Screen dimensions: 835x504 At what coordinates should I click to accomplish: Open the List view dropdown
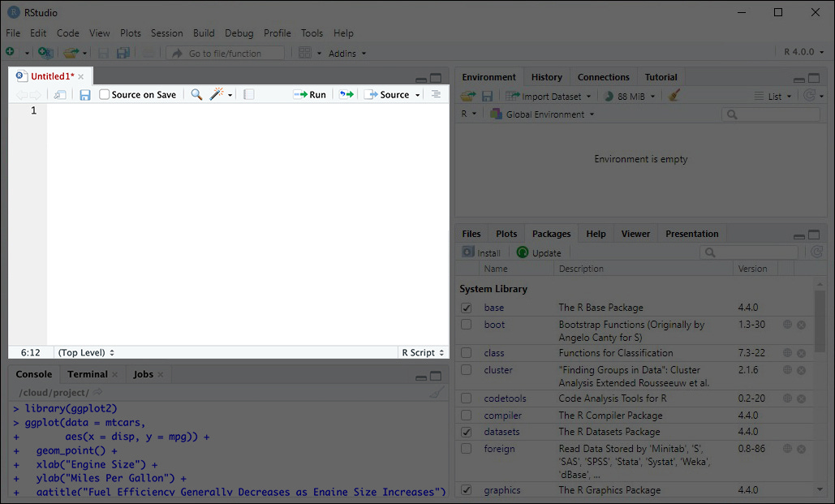point(774,96)
